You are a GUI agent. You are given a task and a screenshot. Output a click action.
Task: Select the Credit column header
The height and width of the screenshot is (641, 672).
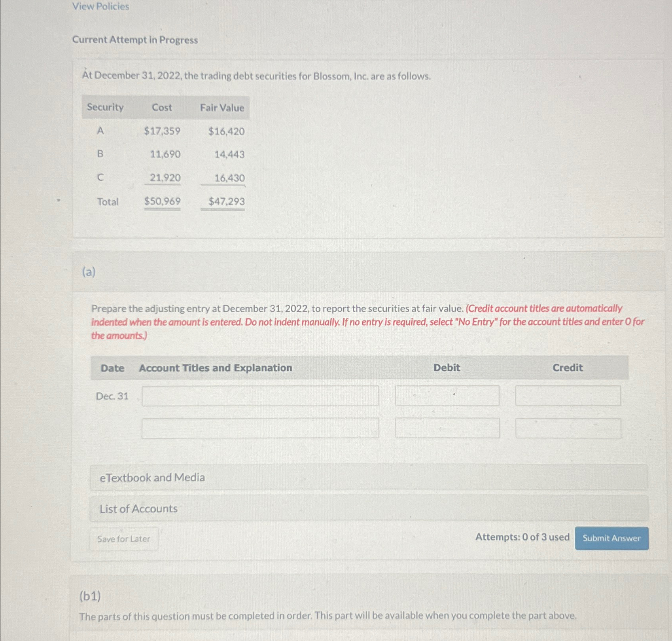click(568, 368)
